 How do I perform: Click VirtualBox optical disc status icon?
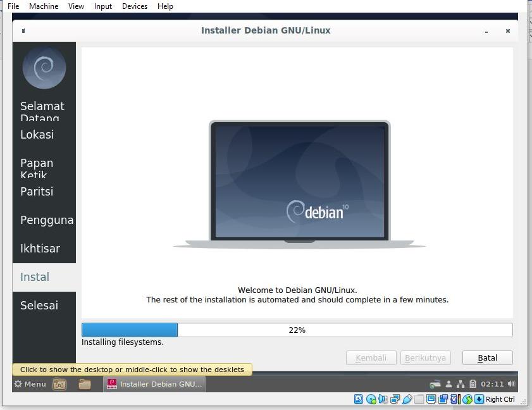[371, 399]
